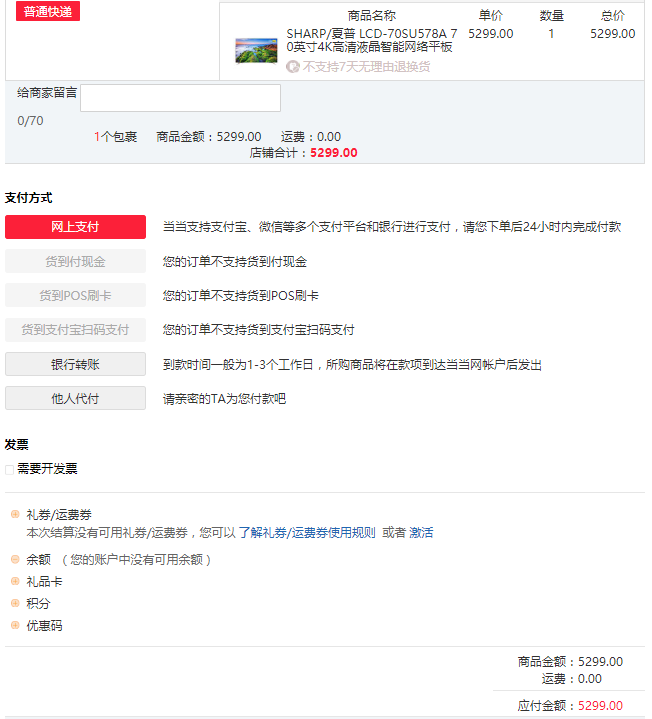Choose 银行转账 as payment method

pyautogui.click(x=75, y=364)
